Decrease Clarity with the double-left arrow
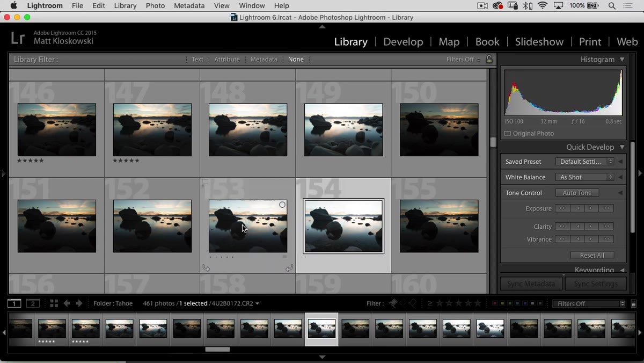644x363 pixels. click(562, 227)
